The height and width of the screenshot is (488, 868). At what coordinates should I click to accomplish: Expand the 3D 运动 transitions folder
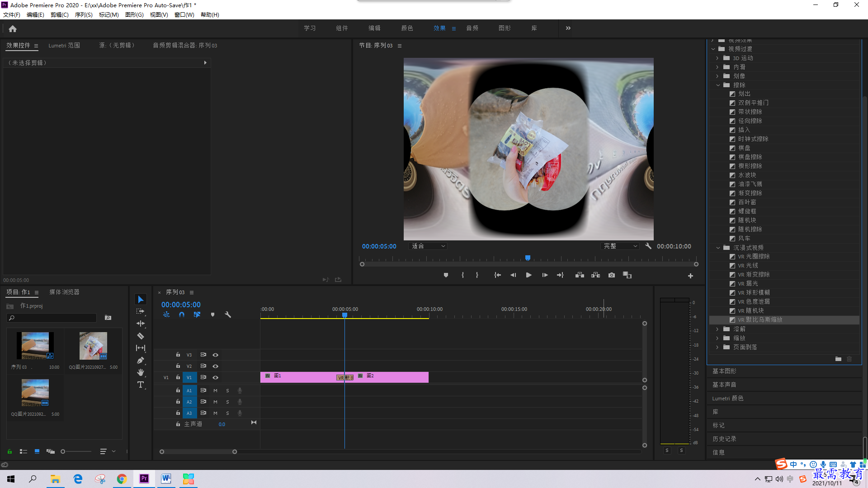coord(717,58)
